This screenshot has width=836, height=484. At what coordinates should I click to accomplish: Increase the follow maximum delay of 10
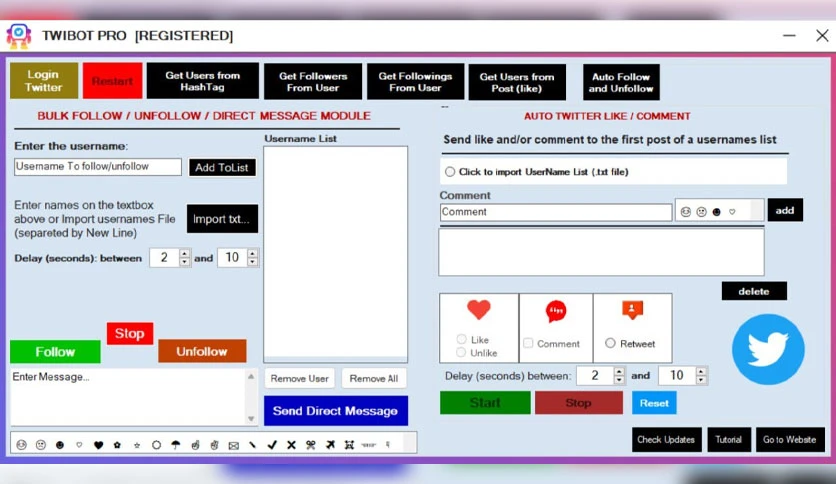coord(253,254)
